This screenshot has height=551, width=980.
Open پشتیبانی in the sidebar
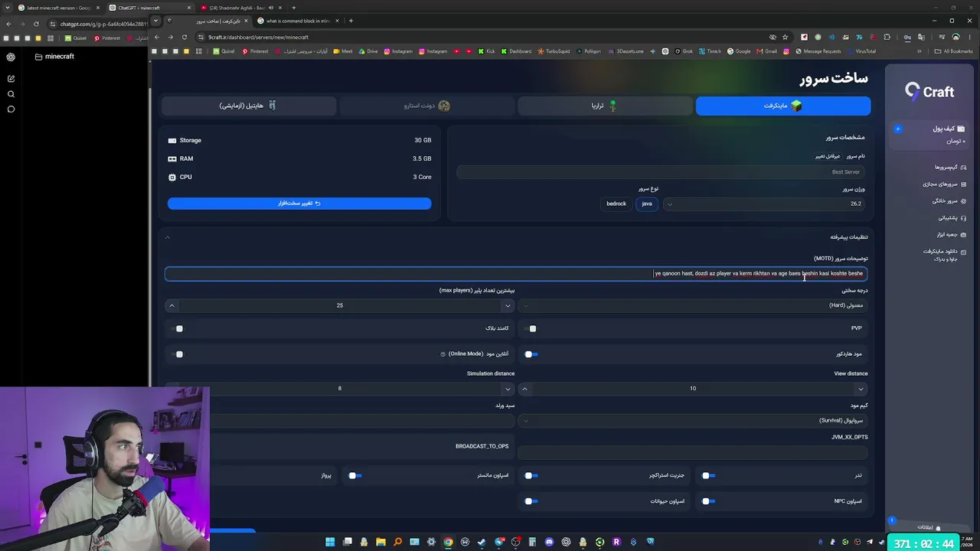(x=952, y=218)
